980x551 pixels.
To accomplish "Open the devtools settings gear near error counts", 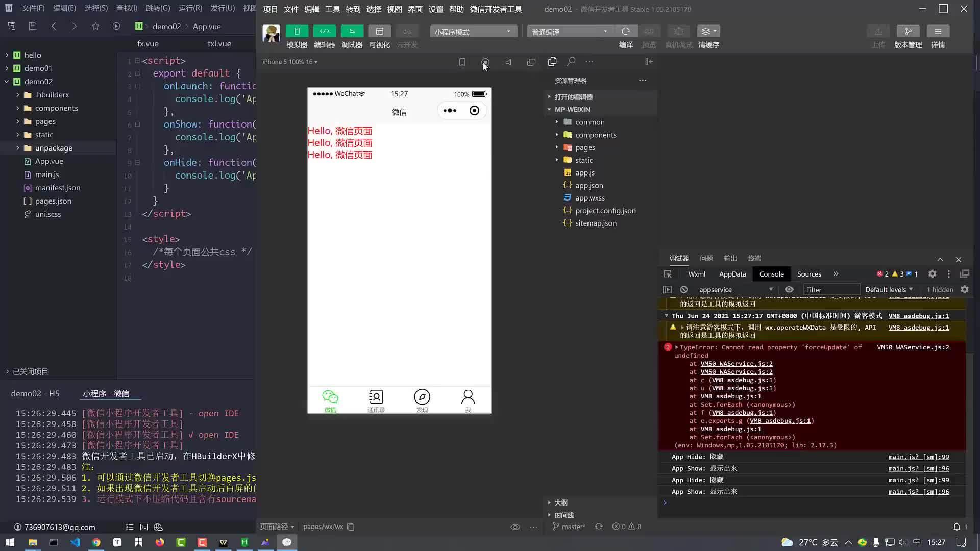I will pyautogui.click(x=932, y=274).
